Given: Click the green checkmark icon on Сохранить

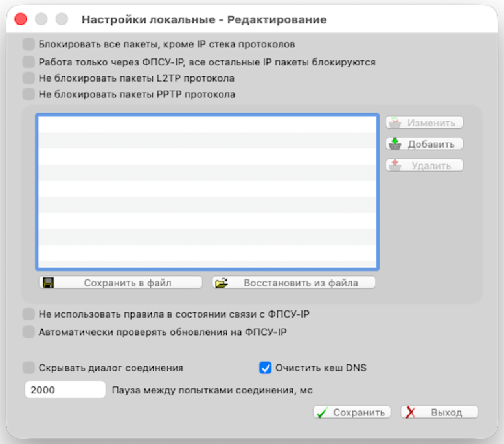Looking at the screenshot, I should [x=323, y=412].
